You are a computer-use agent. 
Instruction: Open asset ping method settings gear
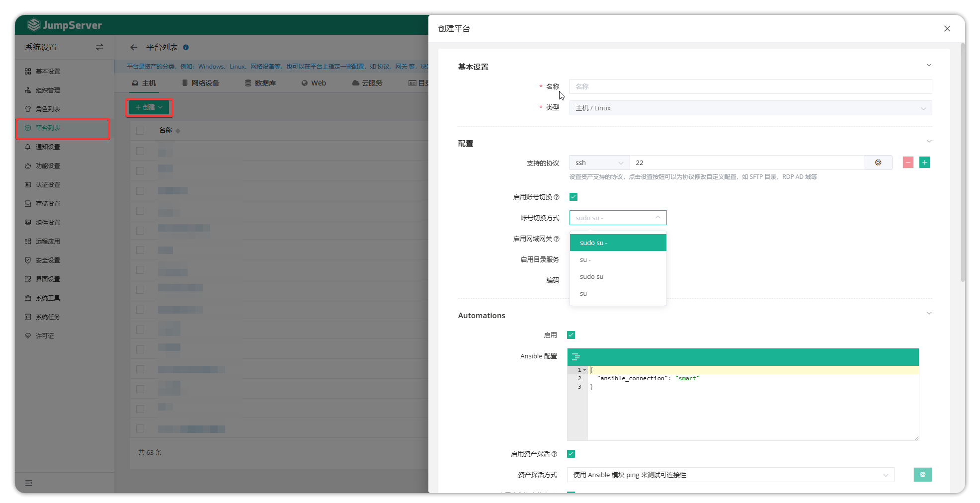point(922,475)
